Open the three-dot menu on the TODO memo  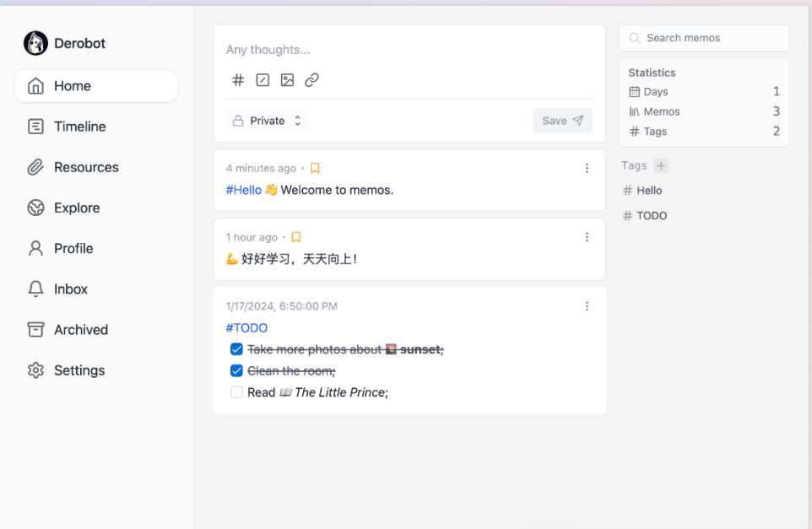(x=587, y=306)
